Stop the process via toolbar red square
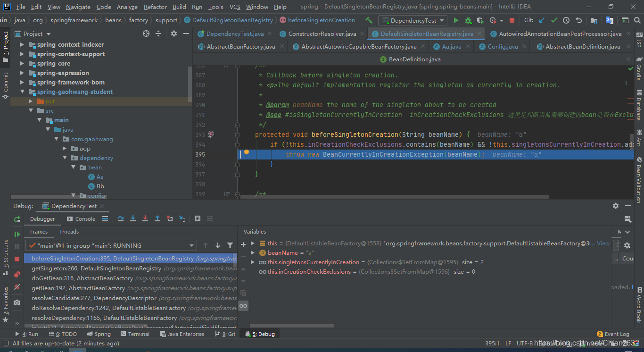This screenshot has width=644, height=352. tap(512, 20)
